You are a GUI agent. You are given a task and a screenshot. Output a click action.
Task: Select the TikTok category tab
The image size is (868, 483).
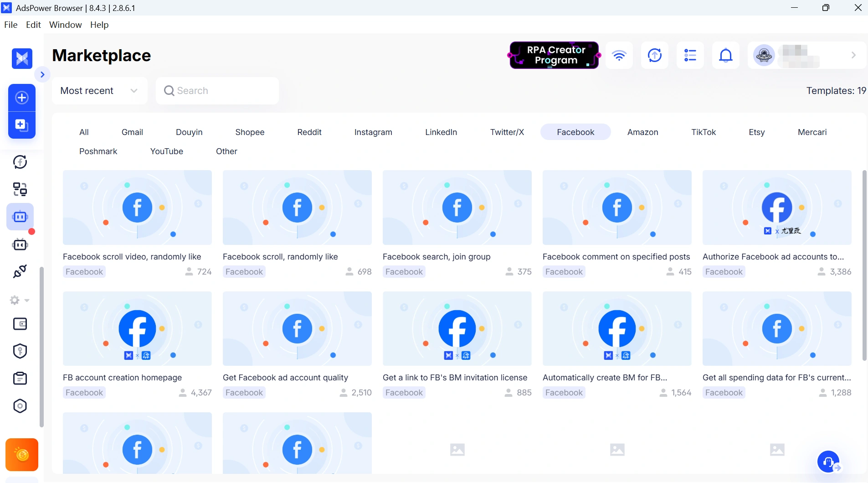point(704,132)
